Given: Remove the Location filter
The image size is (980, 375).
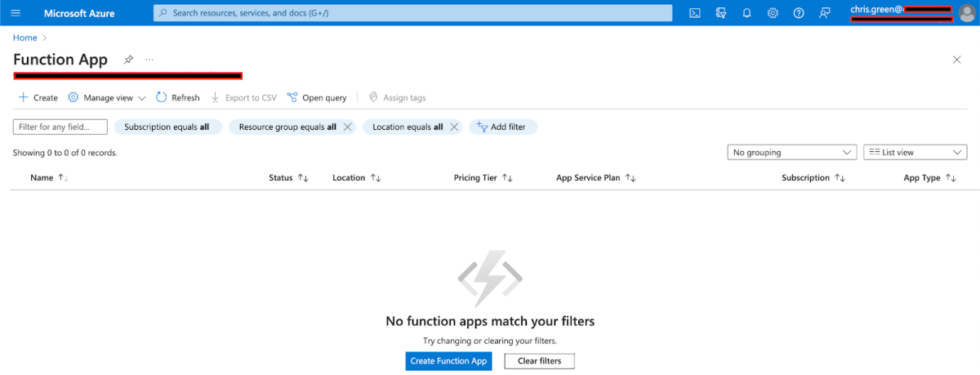Looking at the screenshot, I should click(454, 127).
